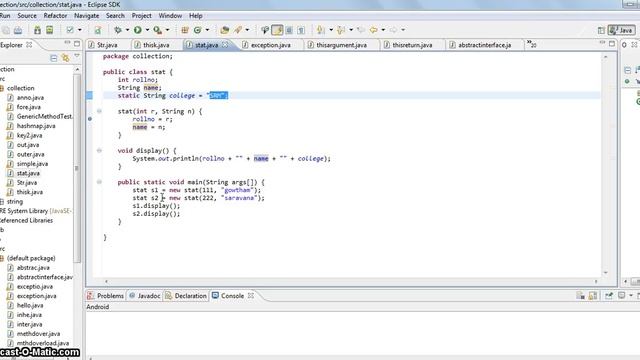Open the Source menu
The height and width of the screenshot is (360, 640).
coord(27,16)
